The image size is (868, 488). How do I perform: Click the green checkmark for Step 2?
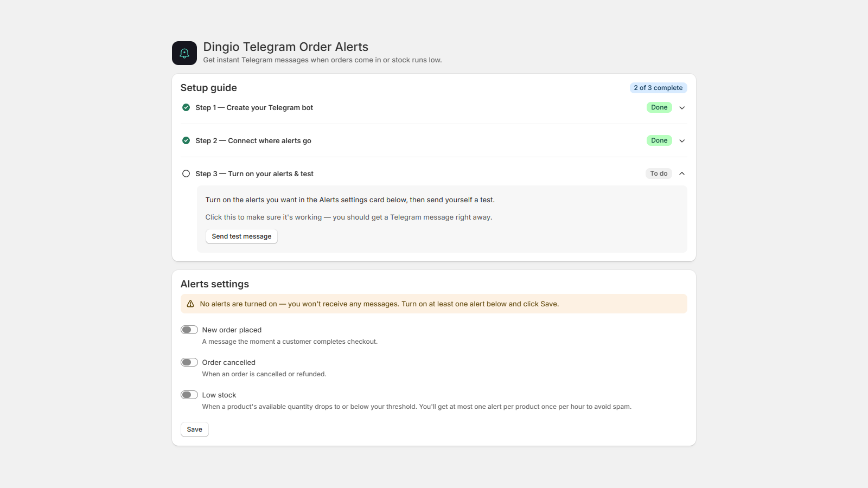click(x=186, y=140)
